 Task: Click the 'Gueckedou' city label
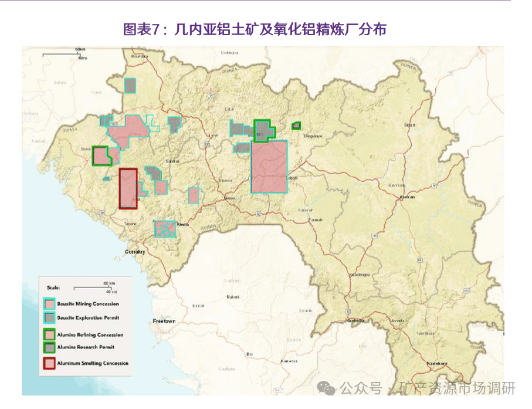tap(356, 320)
